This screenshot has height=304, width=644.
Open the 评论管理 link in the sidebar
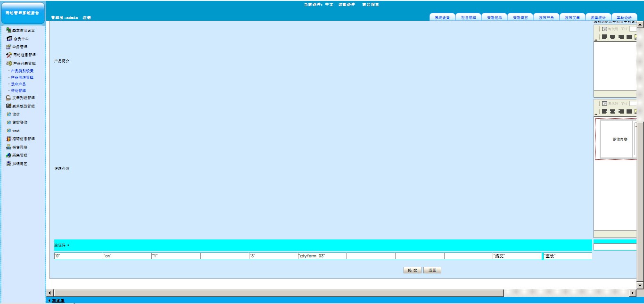tap(18, 90)
